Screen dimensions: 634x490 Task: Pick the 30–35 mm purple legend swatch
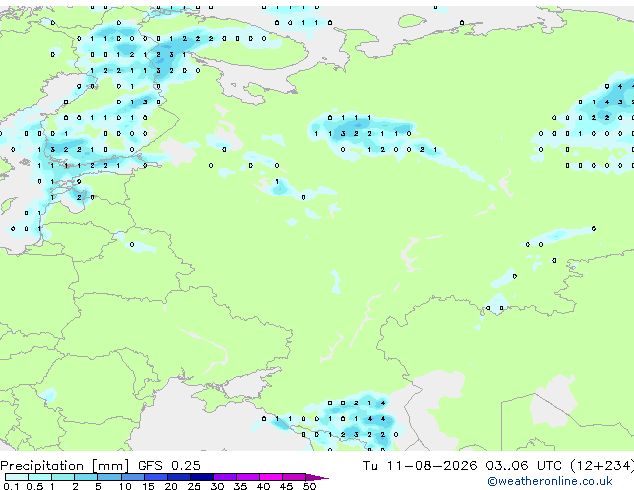click(225, 477)
